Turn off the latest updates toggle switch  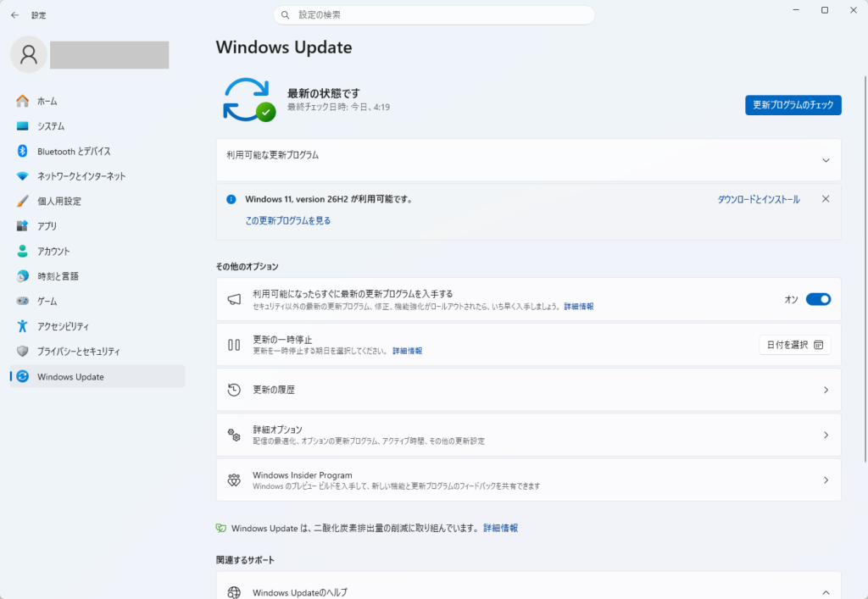[x=818, y=299]
